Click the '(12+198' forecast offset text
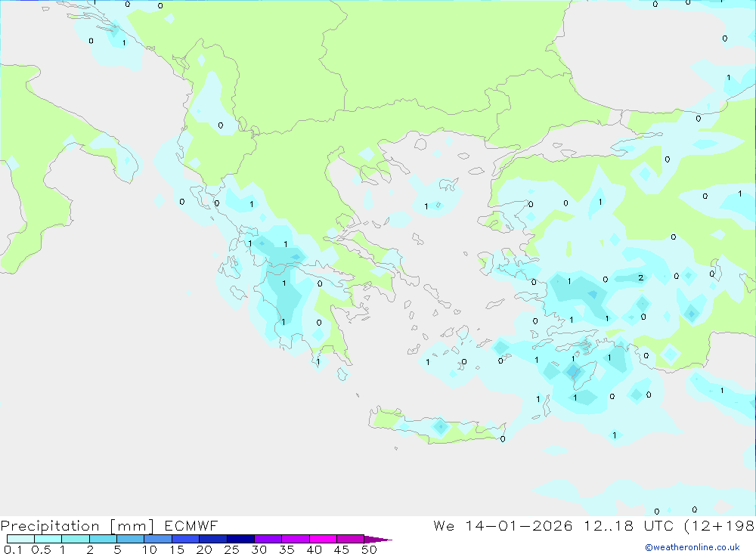Viewport: 756px width, 554px height. click(x=720, y=525)
